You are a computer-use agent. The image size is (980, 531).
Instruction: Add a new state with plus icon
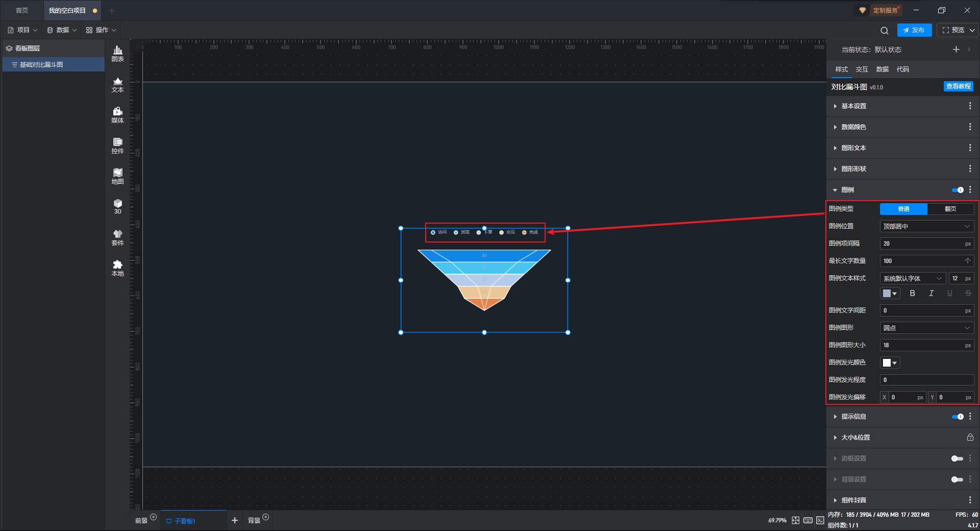956,50
